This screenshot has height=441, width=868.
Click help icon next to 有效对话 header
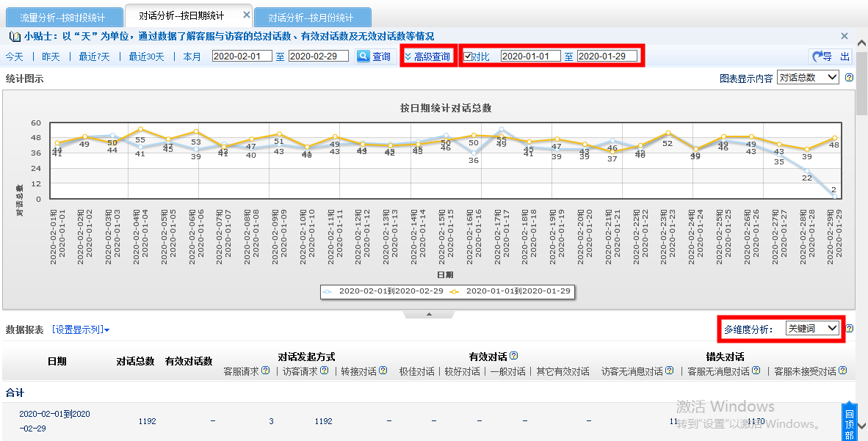coord(514,357)
